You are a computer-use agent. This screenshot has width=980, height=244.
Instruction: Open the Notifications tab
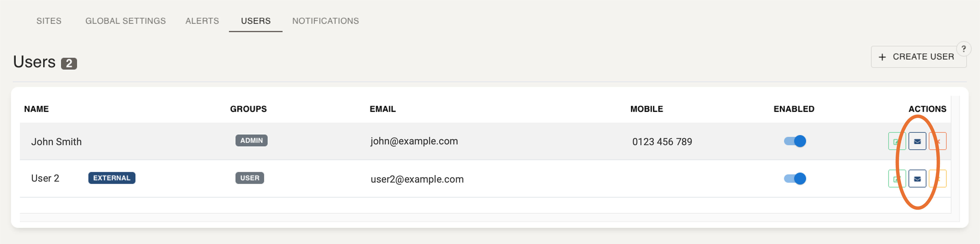click(325, 21)
